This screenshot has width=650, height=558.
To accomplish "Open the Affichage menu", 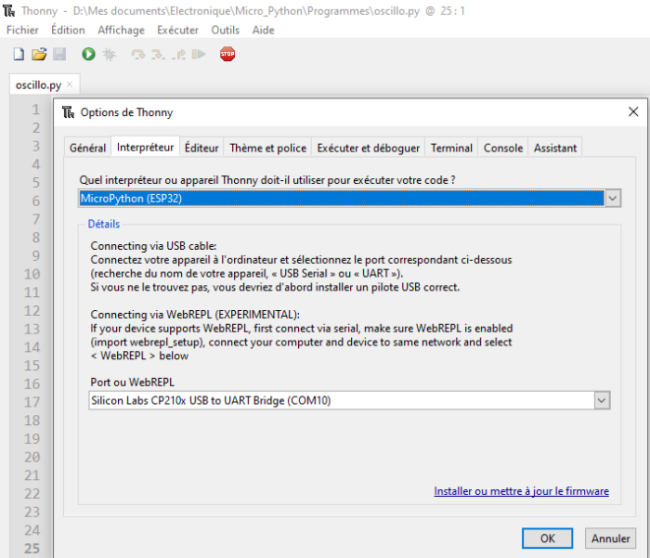I will pyautogui.click(x=121, y=30).
